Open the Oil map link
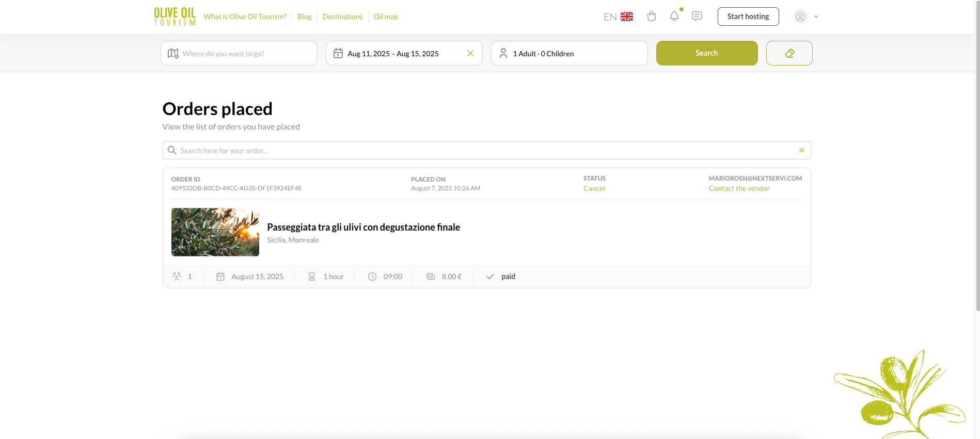The image size is (980, 439). (386, 17)
